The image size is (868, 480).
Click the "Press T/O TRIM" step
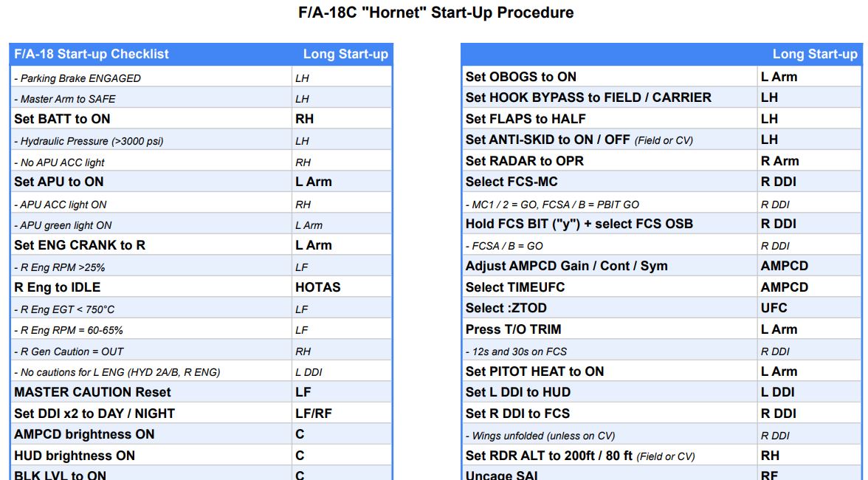click(513, 329)
